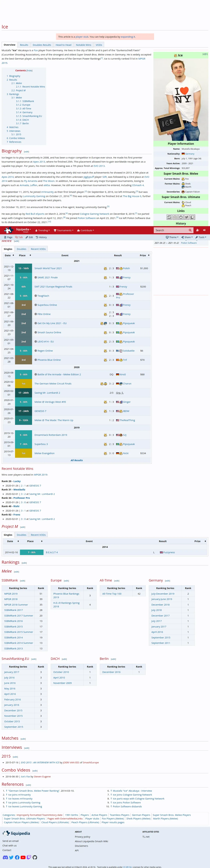Click the create account icon in navbar

tap(198, 230)
